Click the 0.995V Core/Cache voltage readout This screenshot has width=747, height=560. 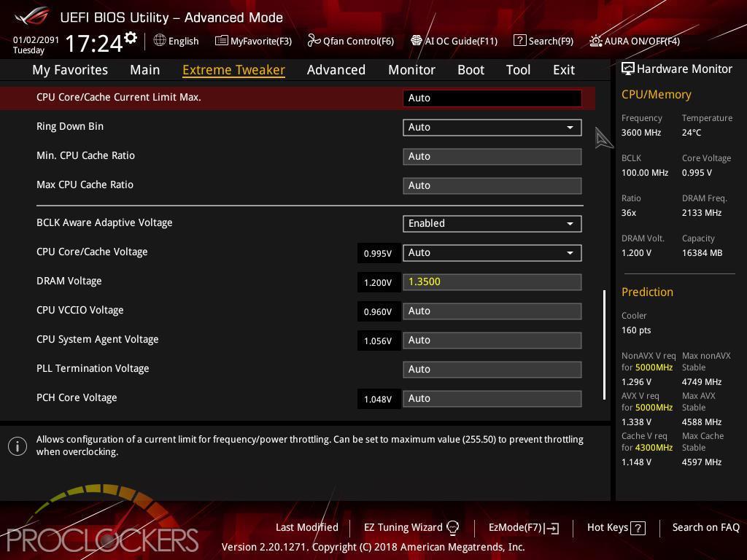point(378,253)
